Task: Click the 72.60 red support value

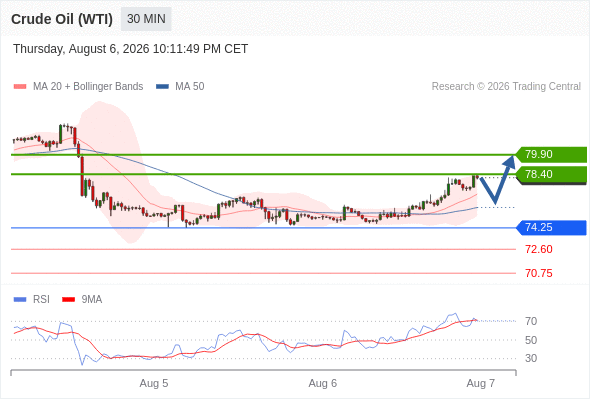Action: 539,249
